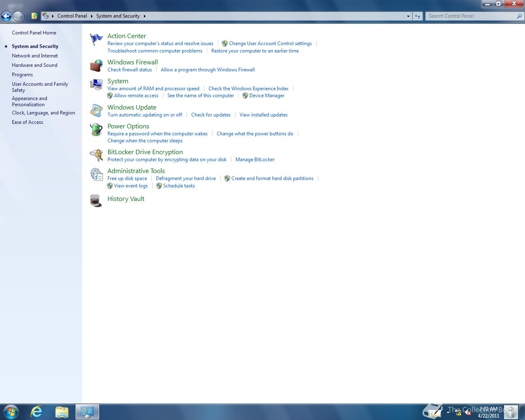Select the Control Panel taskbar button
The width and height of the screenshot is (525, 420).
87,412
